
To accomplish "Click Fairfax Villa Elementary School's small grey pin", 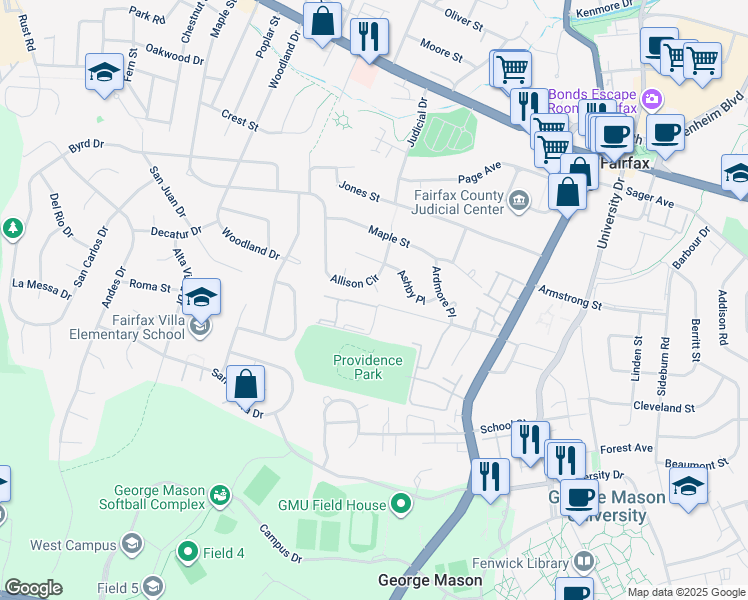I will 200,327.
